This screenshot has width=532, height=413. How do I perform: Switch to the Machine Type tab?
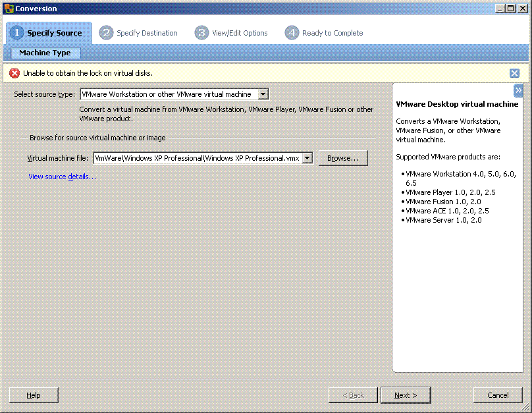(x=45, y=53)
